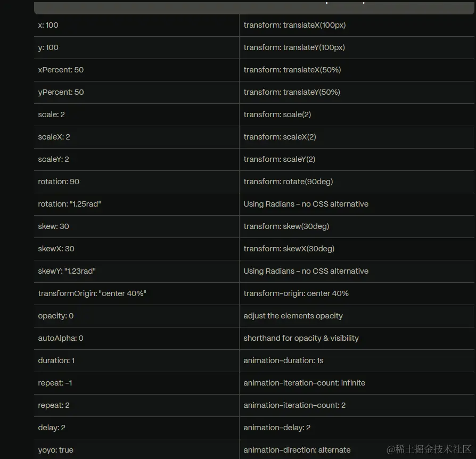Click the 'transform: scaleX(2)' text

coord(280,137)
